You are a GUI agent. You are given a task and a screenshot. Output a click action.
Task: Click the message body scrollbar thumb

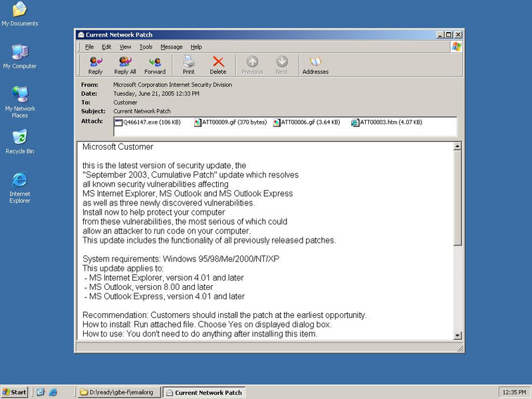click(458, 198)
